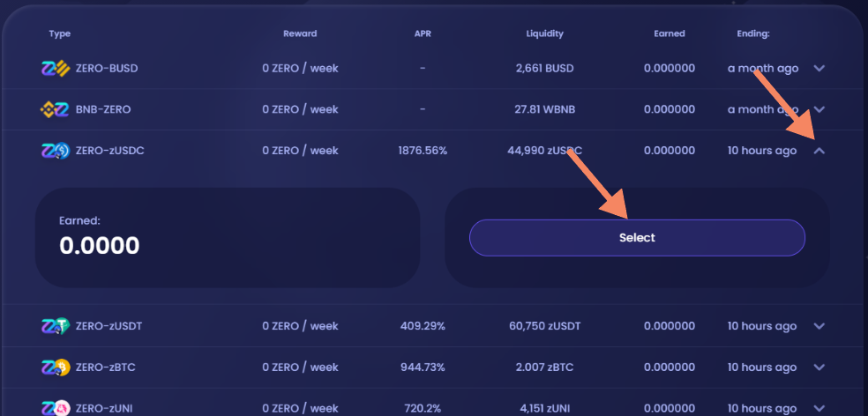Click the ZERO-zUSDT pair token icon
Viewport: 868px width, 416px height.
[56, 326]
